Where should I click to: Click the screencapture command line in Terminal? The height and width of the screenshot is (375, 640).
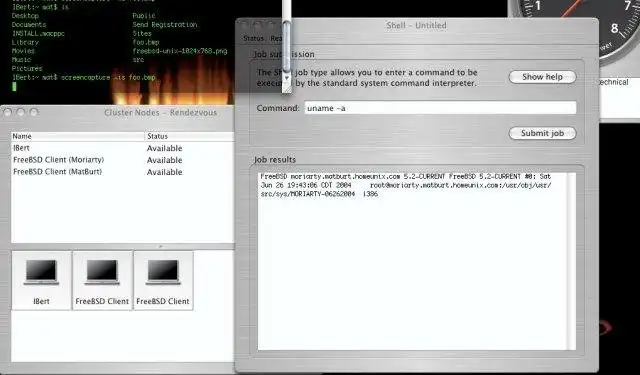click(x=84, y=77)
